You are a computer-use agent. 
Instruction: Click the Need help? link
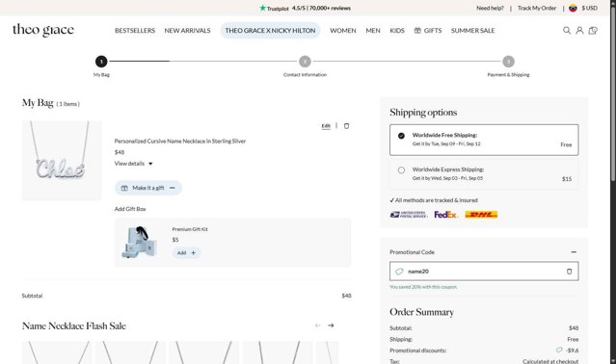490,8
